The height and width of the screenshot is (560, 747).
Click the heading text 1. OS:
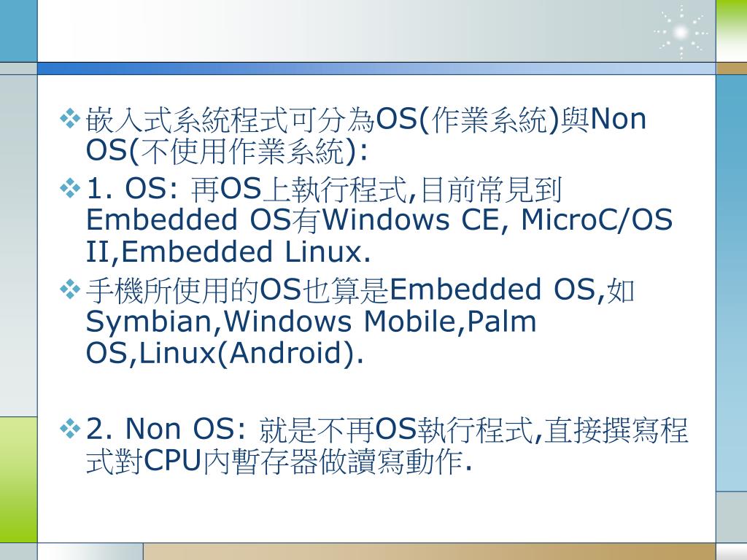[x=133, y=188]
